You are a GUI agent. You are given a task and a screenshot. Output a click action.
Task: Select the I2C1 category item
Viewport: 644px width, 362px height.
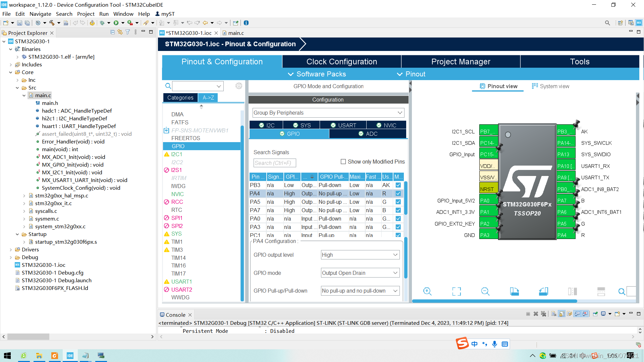tap(176, 154)
